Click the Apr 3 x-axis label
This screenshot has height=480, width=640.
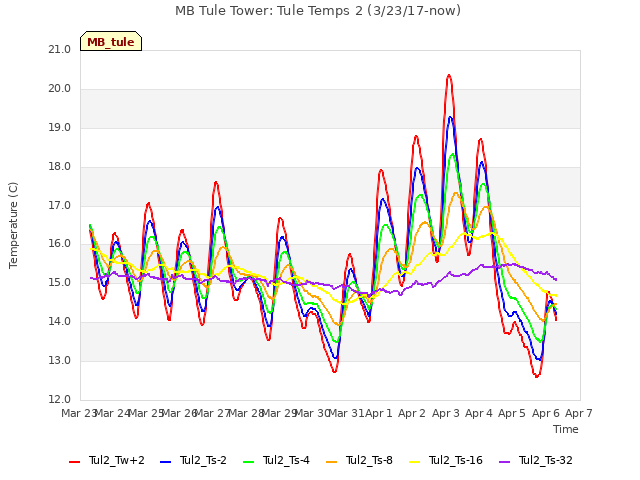pyautogui.click(x=446, y=413)
